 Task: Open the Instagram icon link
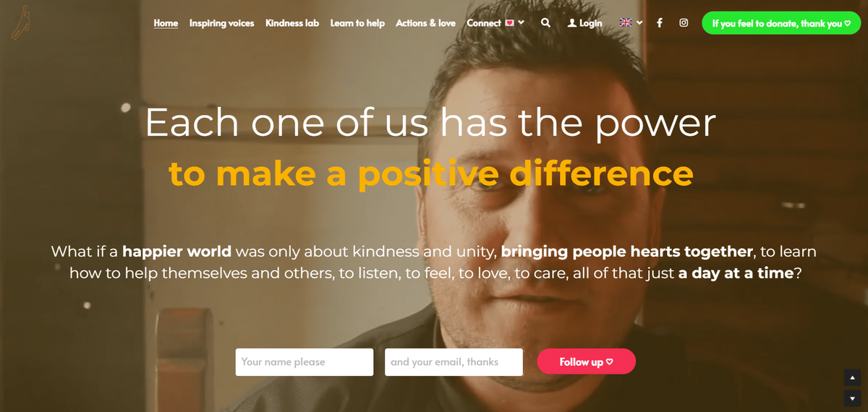coord(684,23)
